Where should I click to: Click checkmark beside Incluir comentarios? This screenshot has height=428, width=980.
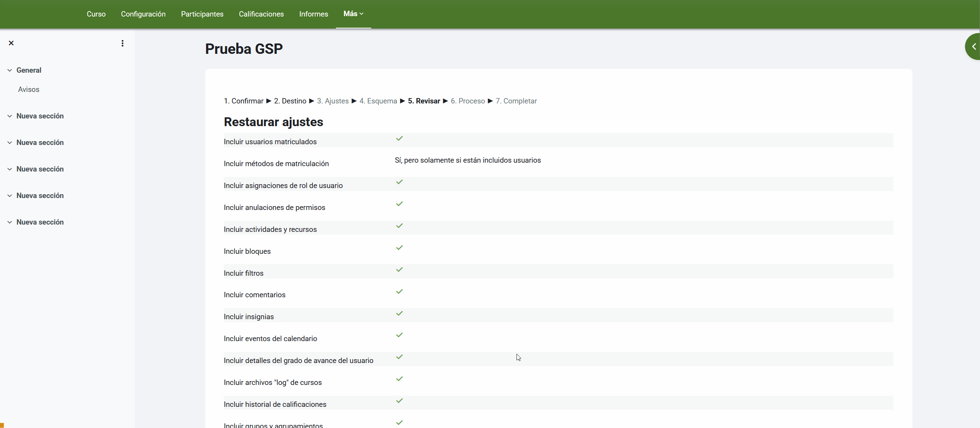pyautogui.click(x=399, y=291)
